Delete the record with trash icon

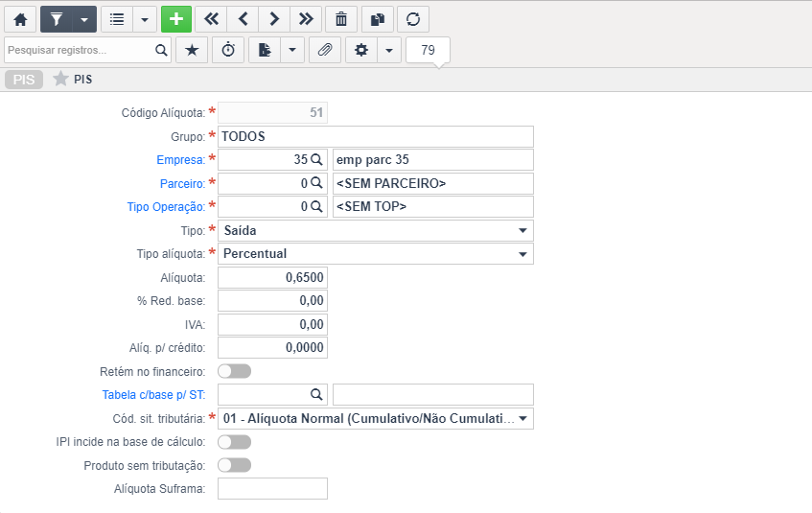(x=340, y=20)
